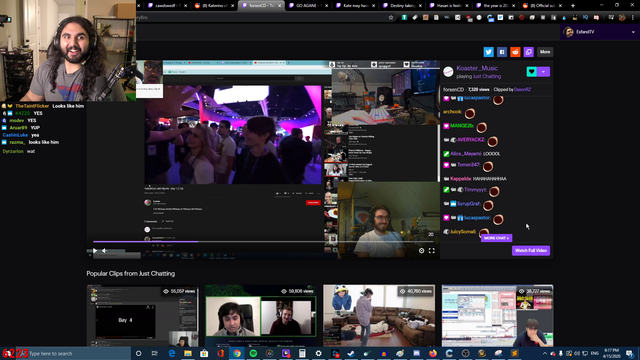Screen dimensions: 640x360
Task: Switch to the GO AGANE browser tab
Action: 308,5
